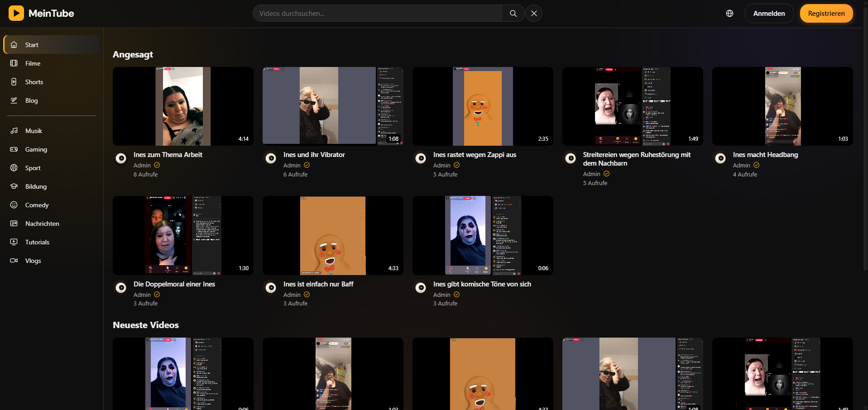The height and width of the screenshot is (410, 868).
Task: Open 'Ines gibt komische Töne von sich' title
Action: (x=482, y=284)
